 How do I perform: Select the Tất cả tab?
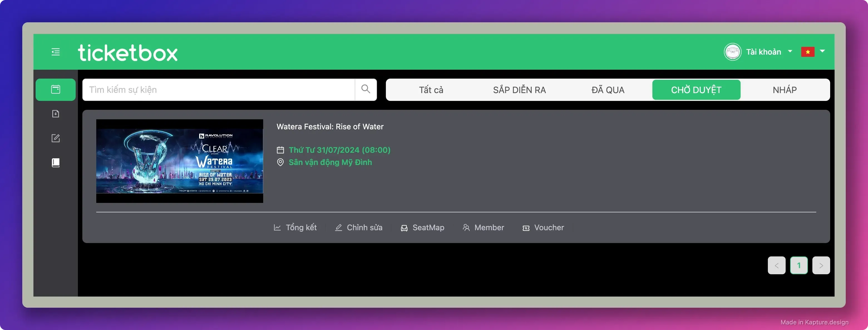[x=431, y=90]
